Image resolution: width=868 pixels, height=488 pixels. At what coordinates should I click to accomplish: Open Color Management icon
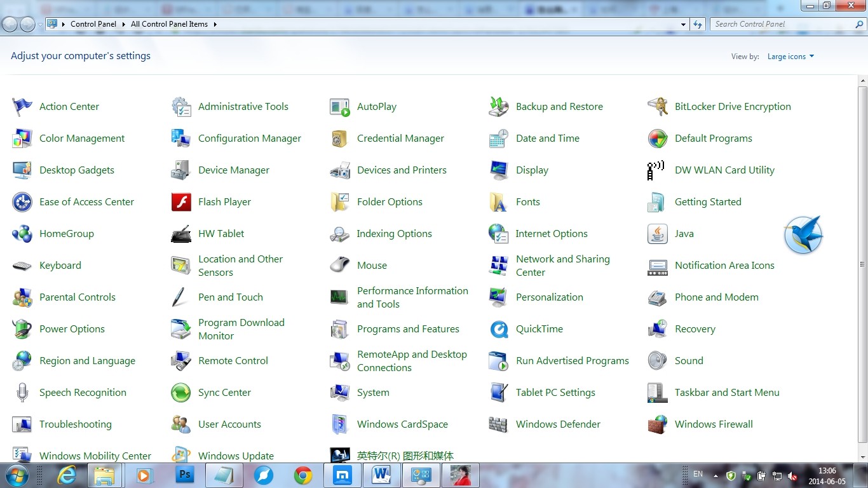coord(22,139)
